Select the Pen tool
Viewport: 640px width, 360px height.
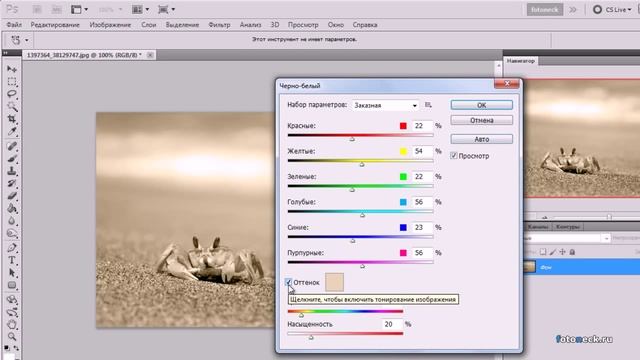tap(12, 247)
